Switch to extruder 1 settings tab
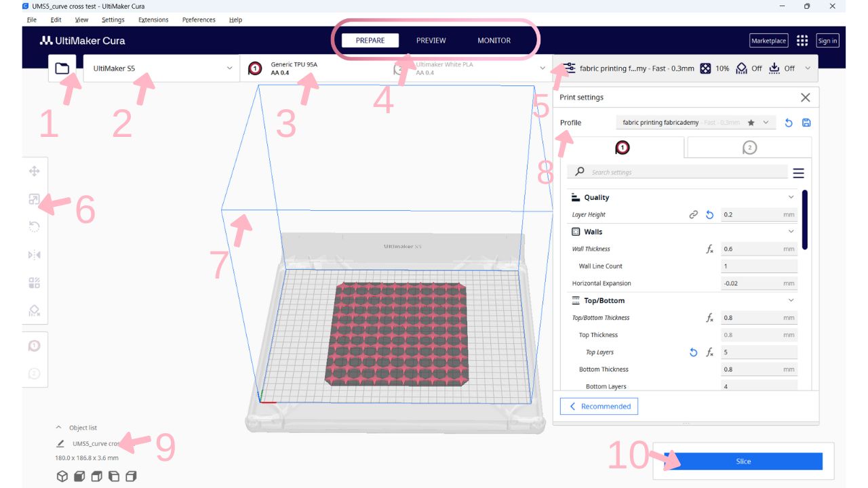 pos(622,148)
